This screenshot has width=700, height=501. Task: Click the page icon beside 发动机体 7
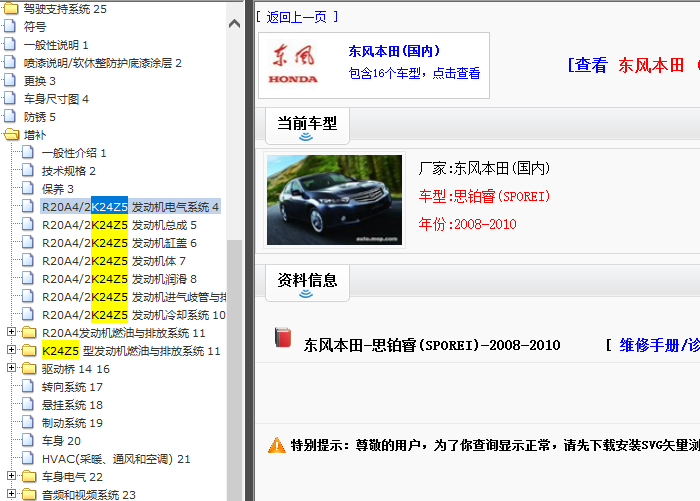coord(28,260)
